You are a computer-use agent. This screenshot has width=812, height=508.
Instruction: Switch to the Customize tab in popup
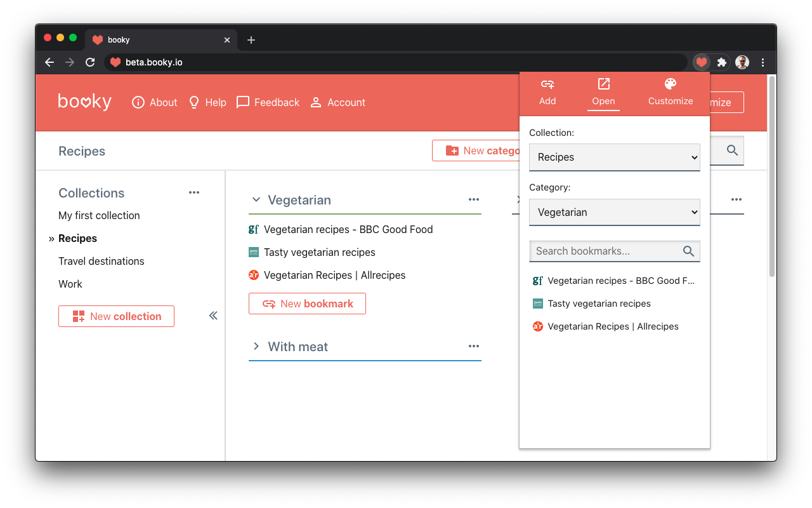(x=671, y=93)
